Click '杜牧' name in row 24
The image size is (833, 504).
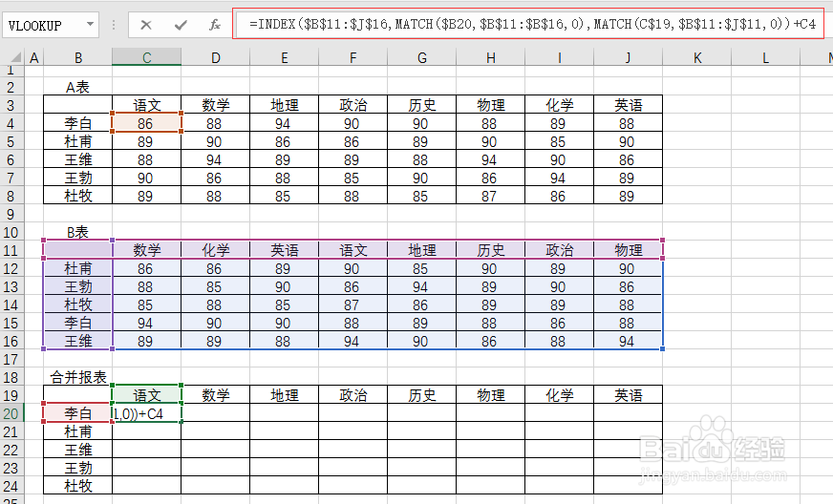[78, 486]
